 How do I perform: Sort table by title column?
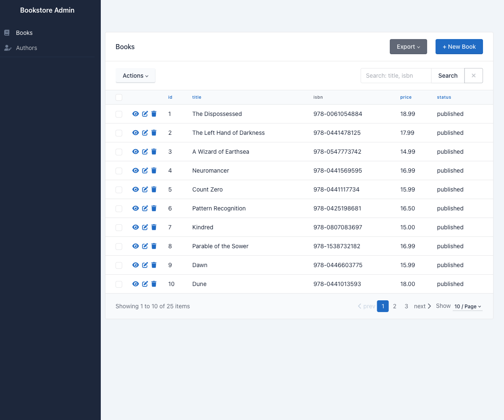point(197,97)
